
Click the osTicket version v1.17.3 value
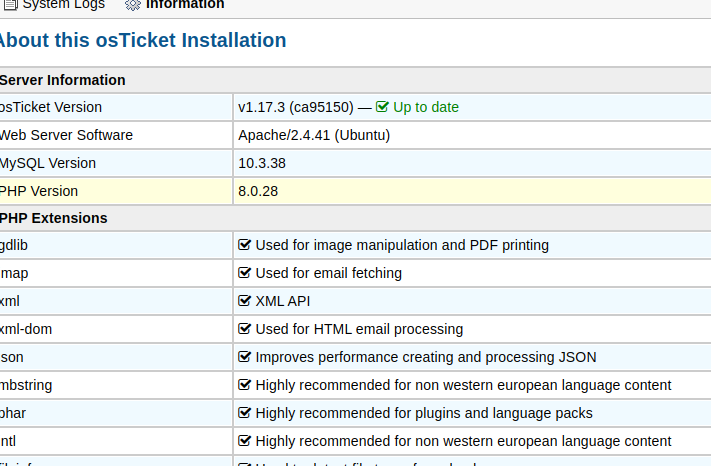295,107
